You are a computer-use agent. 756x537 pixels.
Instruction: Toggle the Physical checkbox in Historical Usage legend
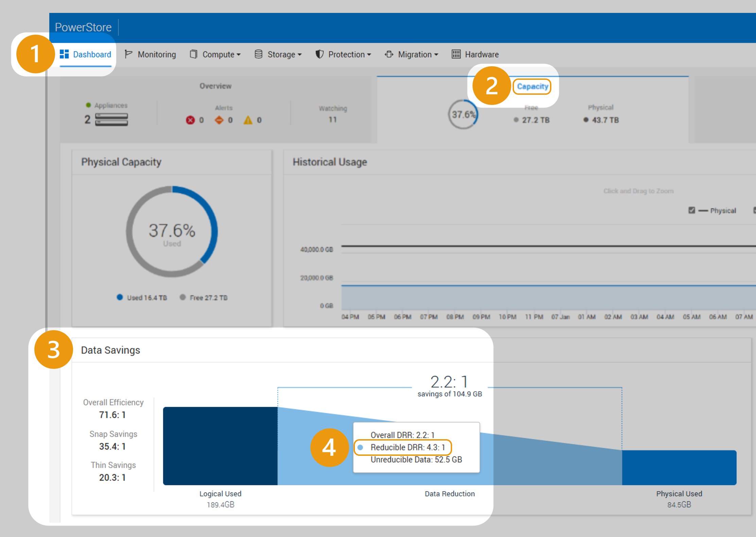(x=692, y=210)
